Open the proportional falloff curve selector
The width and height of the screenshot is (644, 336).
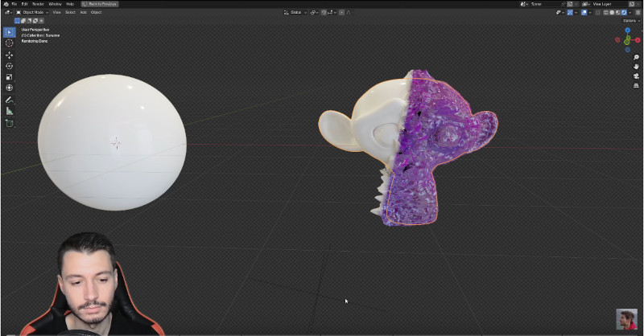tap(349, 12)
